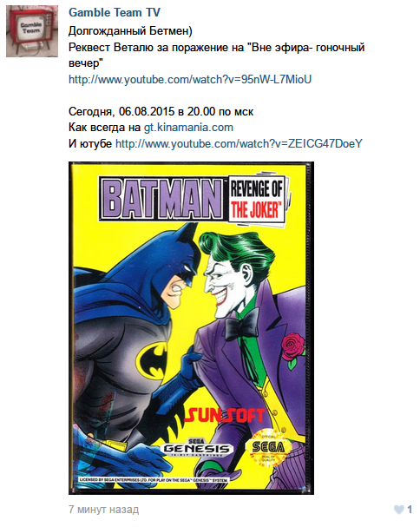Click the Joker's red rose boutonniere
This screenshot has width=420, height=527.
(292, 349)
